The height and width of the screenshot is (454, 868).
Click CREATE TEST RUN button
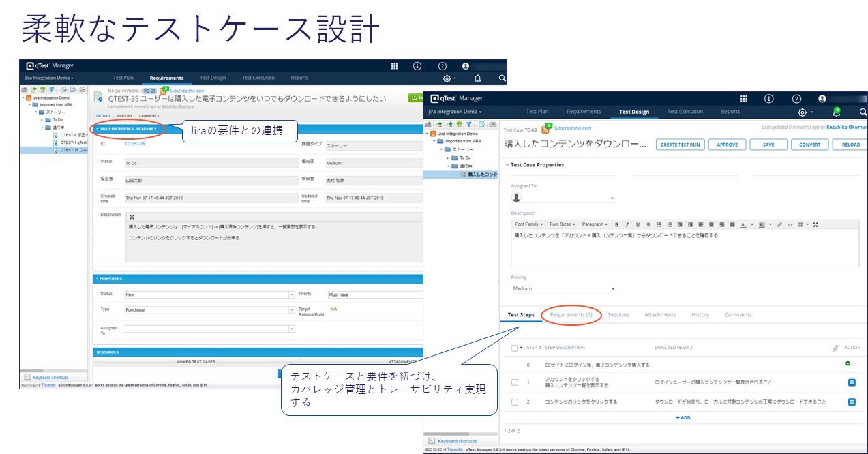680,145
